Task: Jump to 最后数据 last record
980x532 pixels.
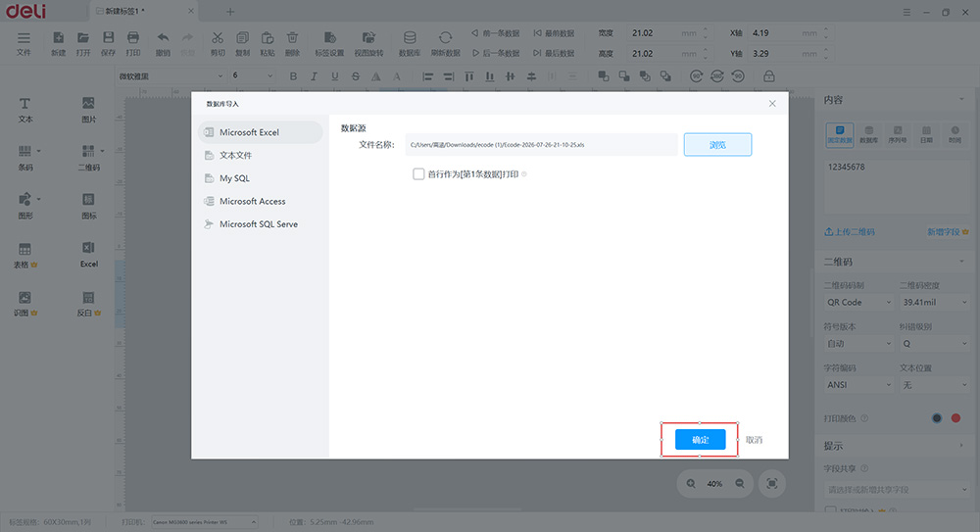Action: 554,53
